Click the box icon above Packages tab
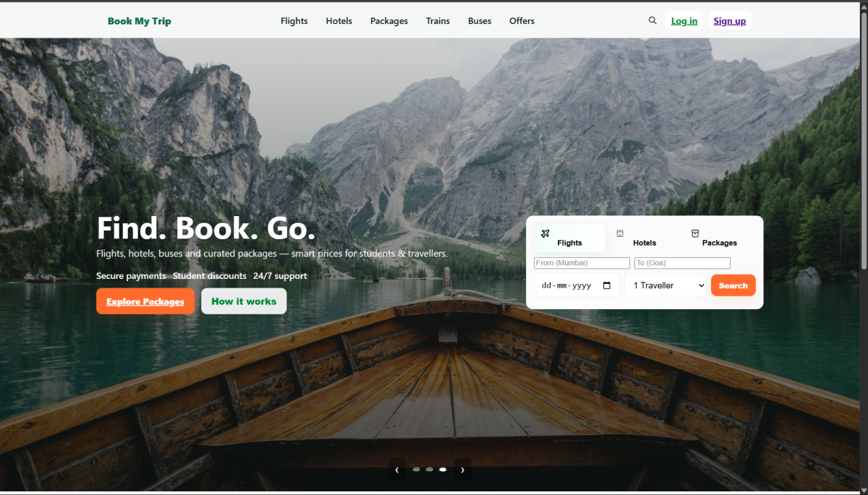This screenshot has width=868, height=495. 695,233
